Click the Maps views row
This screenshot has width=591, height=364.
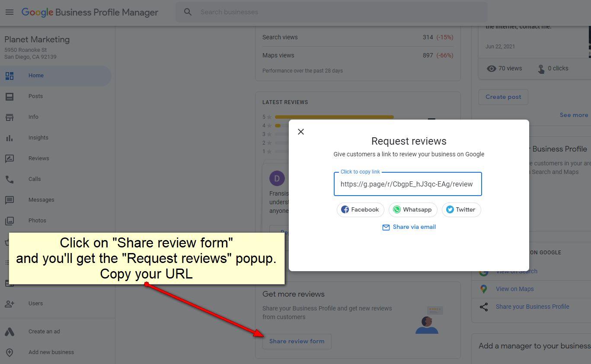358,55
